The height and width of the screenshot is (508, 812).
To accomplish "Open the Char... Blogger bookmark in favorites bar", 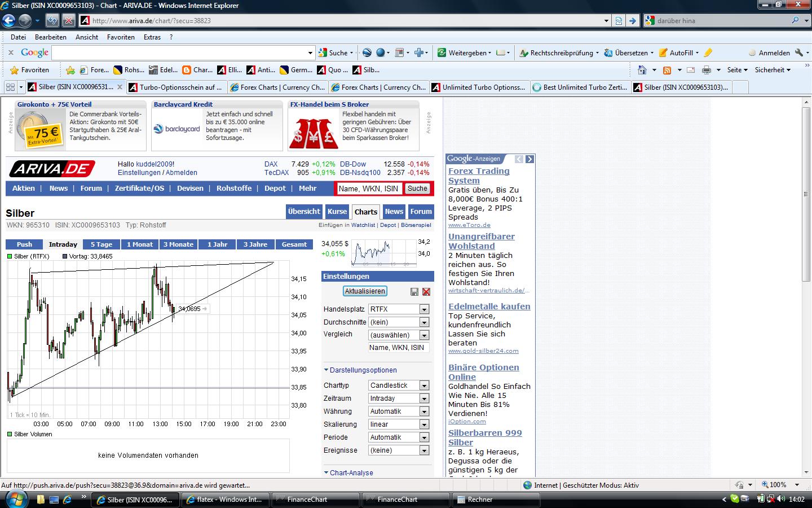I will point(197,70).
